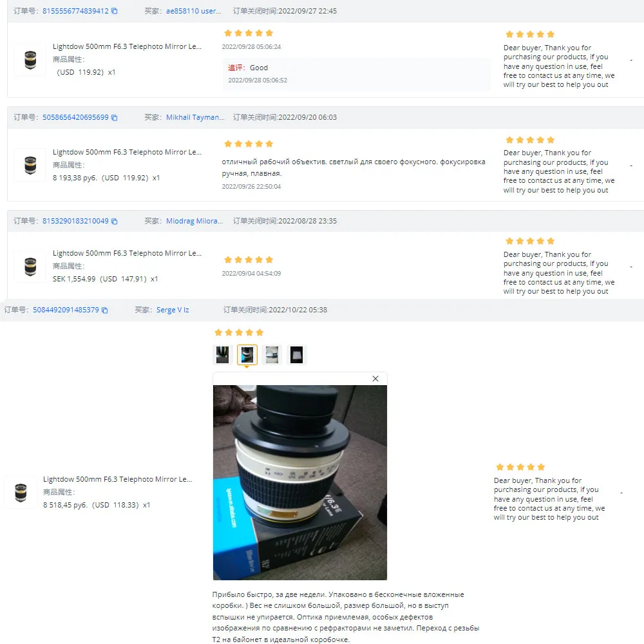Click lens product image in Serge's order
The image size is (644, 644).
(x=21, y=493)
